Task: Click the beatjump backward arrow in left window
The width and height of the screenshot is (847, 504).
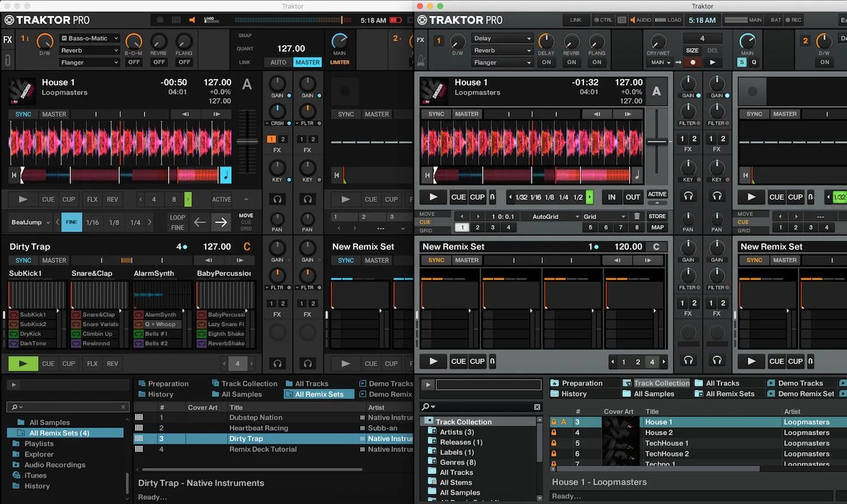Action: click(200, 222)
